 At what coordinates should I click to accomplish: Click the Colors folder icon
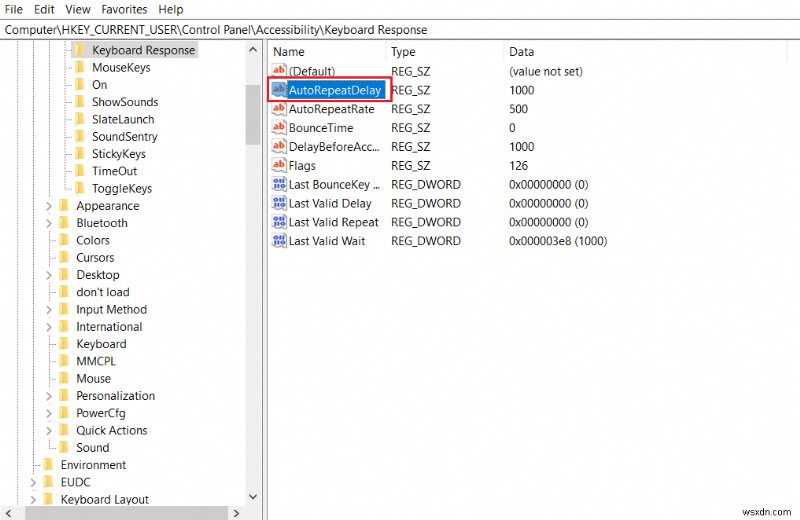click(x=64, y=240)
